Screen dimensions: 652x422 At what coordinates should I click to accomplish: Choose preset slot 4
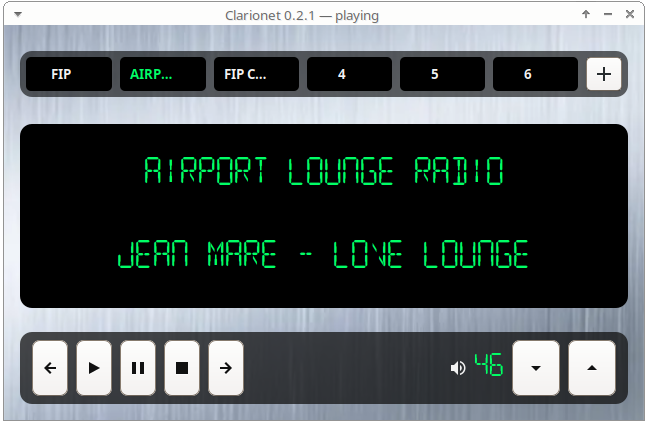click(x=349, y=74)
